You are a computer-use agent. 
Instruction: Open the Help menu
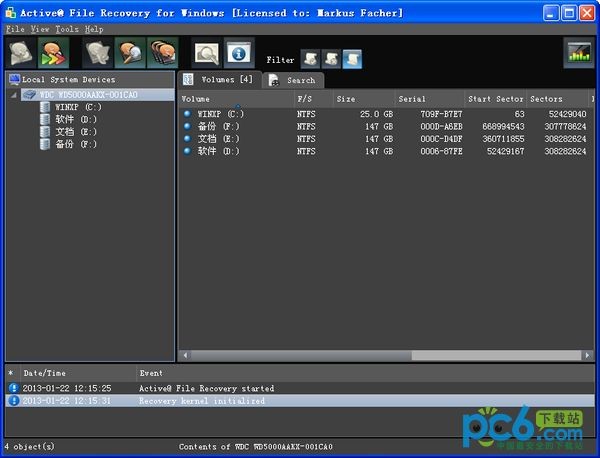[94, 29]
